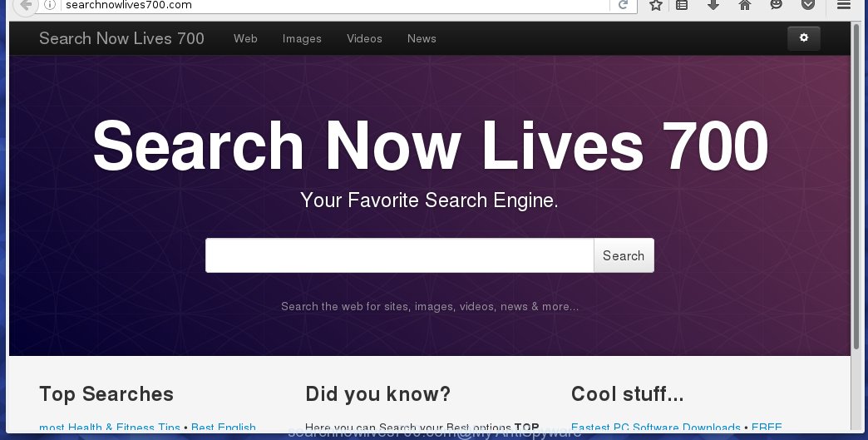Show bookmarks list icon in toolbar

coord(682,5)
